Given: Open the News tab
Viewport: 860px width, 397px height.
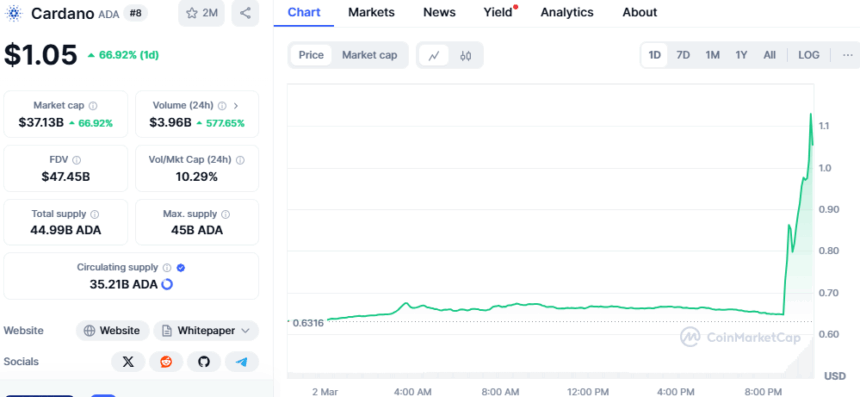Looking at the screenshot, I should click(439, 12).
